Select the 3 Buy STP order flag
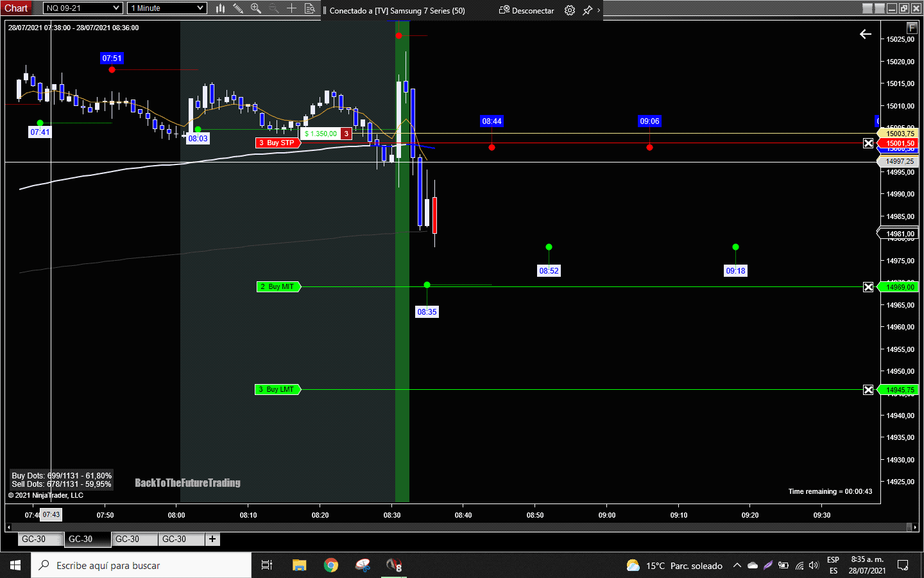Image resolution: width=924 pixels, height=578 pixels. coord(278,143)
